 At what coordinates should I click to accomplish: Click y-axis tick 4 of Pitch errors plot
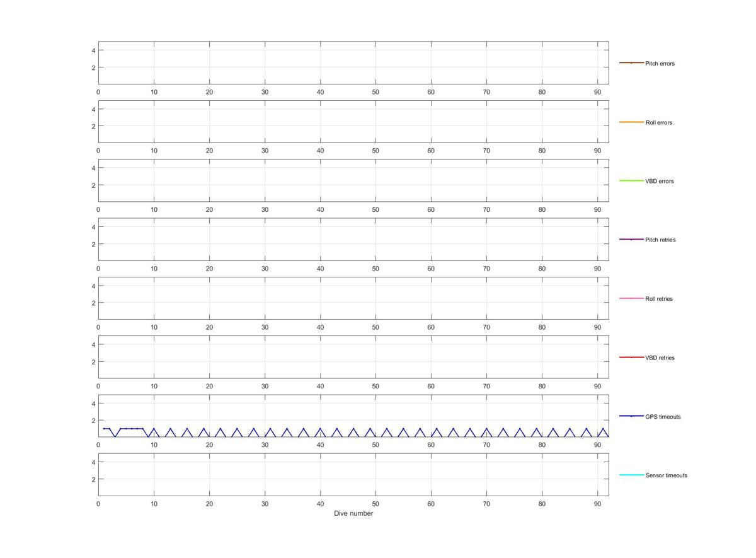(93, 50)
